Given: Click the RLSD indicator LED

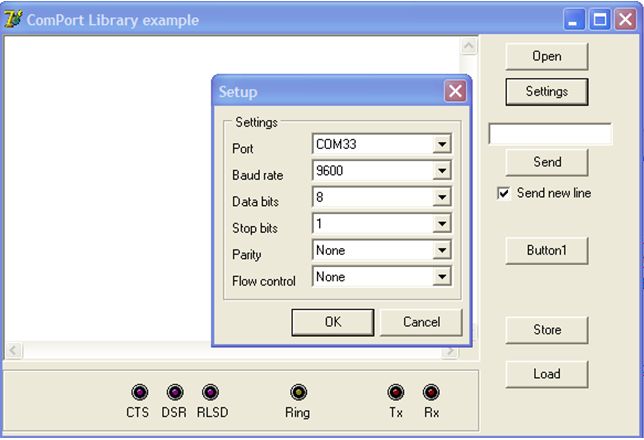Looking at the screenshot, I should click(x=210, y=392).
